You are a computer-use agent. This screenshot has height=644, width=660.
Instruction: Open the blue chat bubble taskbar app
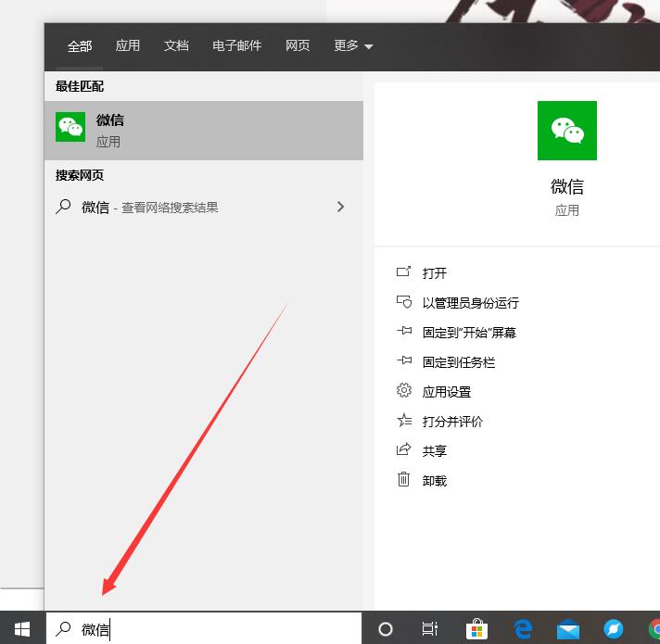[x=614, y=629]
